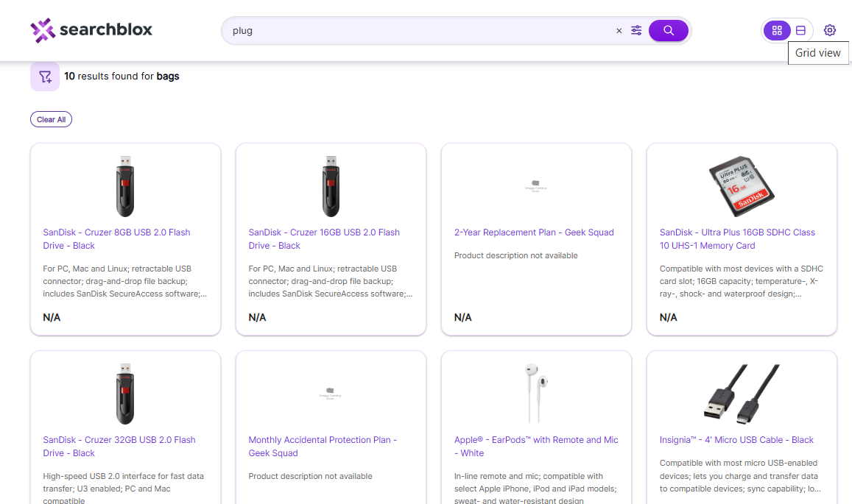Image resolution: width=852 pixels, height=504 pixels.
Task: Open SanDisk Cruzer 16GB USB Flash Drive link
Action: pyautogui.click(x=324, y=239)
